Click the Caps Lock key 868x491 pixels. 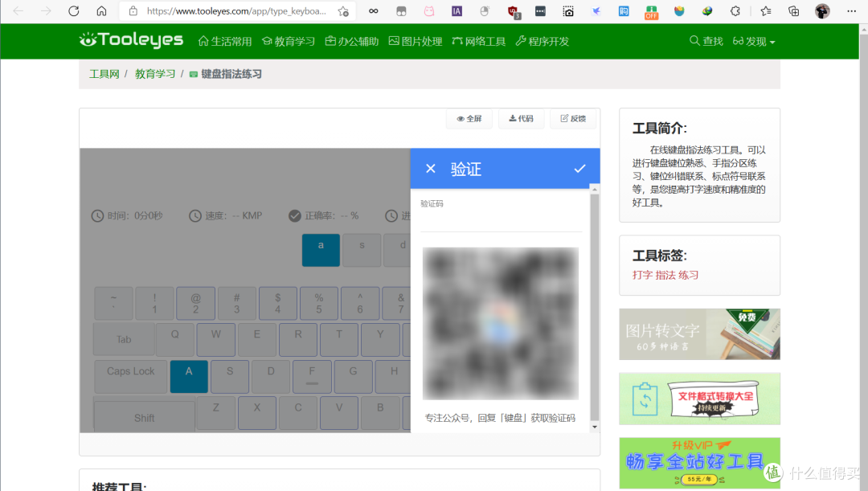pos(131,376)
